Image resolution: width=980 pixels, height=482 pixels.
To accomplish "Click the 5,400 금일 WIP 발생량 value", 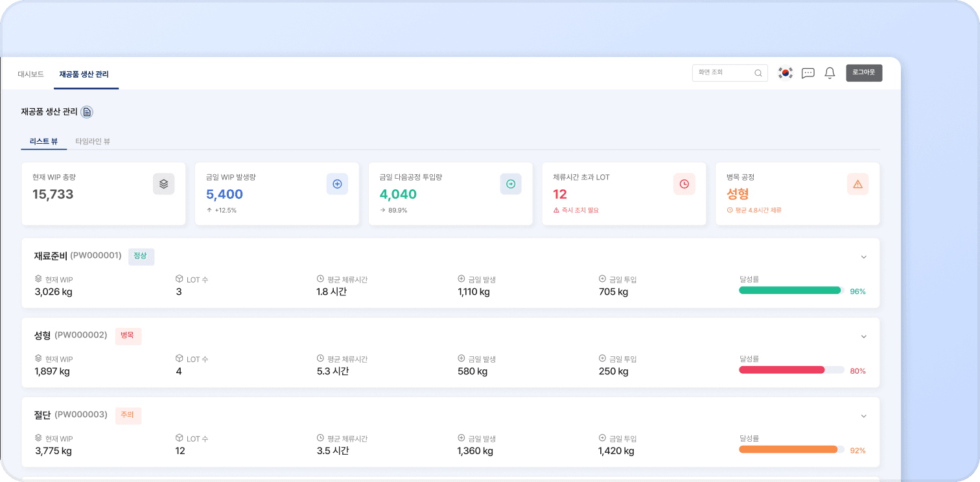I will coord(224,194).
